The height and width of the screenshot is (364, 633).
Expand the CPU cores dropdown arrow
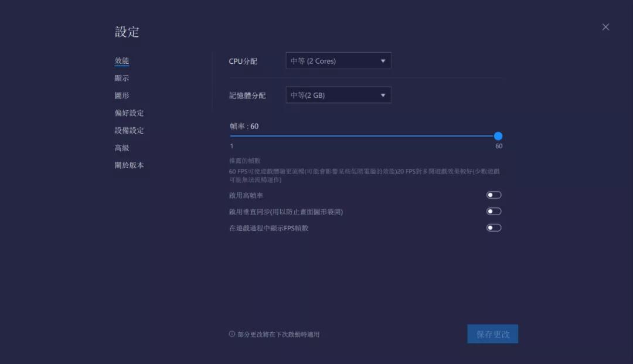click(384, 60)
